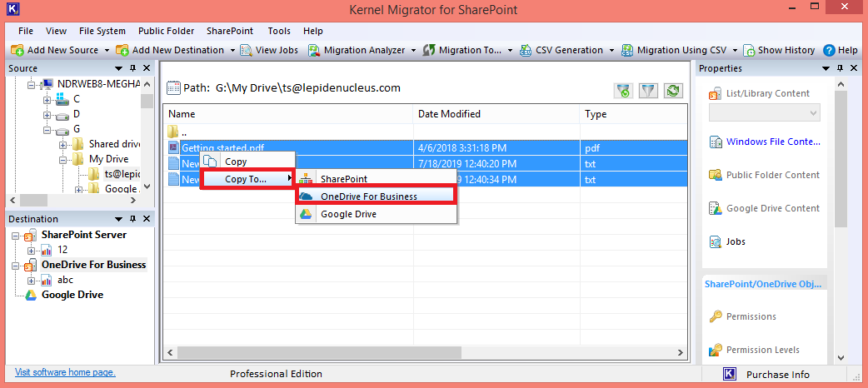Open the File menu
This screenshot has width=868, height=388.
(x=26, y=31)
